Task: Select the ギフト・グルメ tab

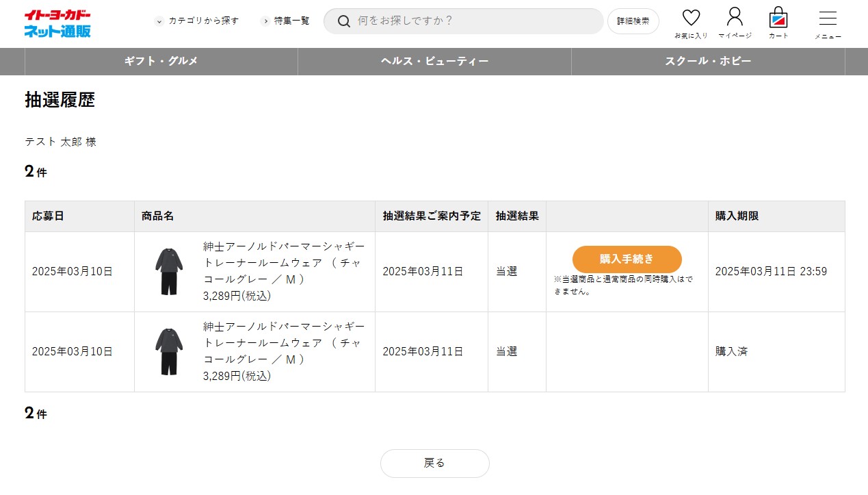Action: [x=161, y=62]
